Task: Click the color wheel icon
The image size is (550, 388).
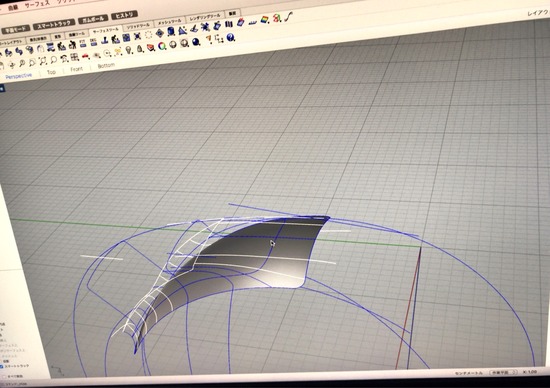Action: click(x=162, y=46)
